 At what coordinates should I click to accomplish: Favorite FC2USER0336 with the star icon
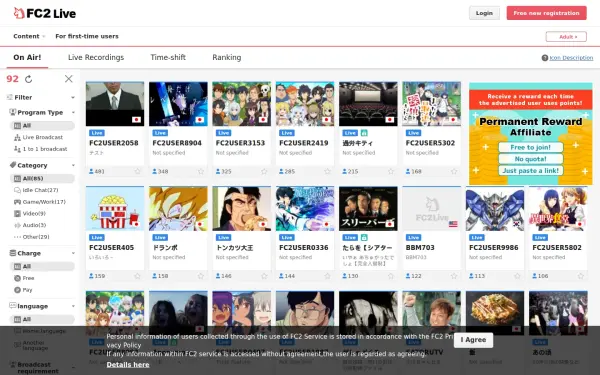click(327, 276)
